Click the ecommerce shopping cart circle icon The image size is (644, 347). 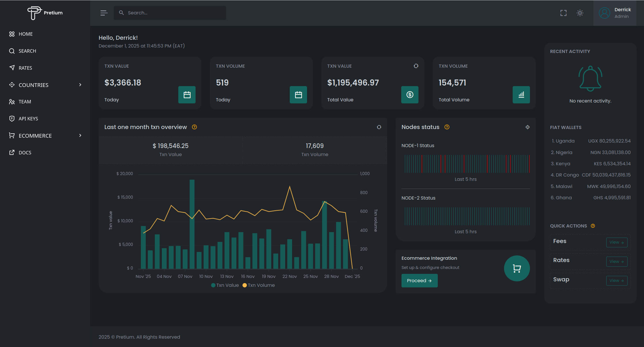point(517,268)
